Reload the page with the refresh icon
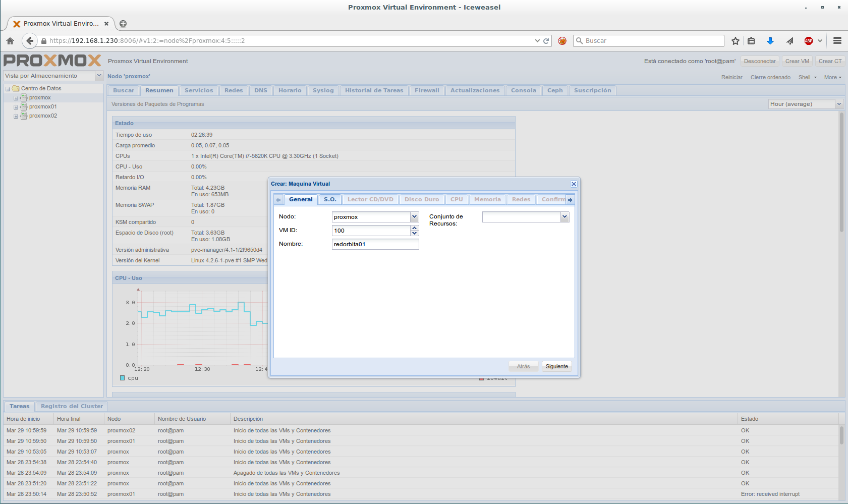This screenshot has height=504, width=848. pos(546,41)
